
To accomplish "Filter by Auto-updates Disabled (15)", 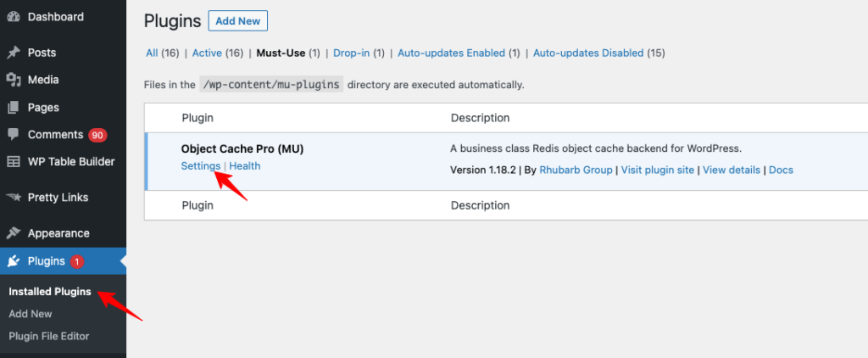I will tap(599, 53).
